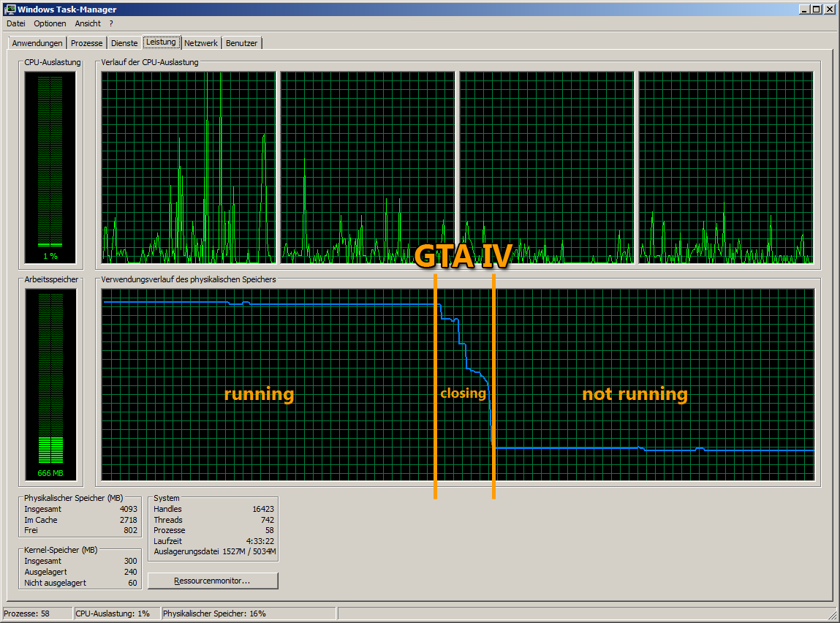Image resolution: width=840 pixels, height=623 pixels.
Task: Click the Frei value 802
Action: pyautogui.click(x=131, y=530)
